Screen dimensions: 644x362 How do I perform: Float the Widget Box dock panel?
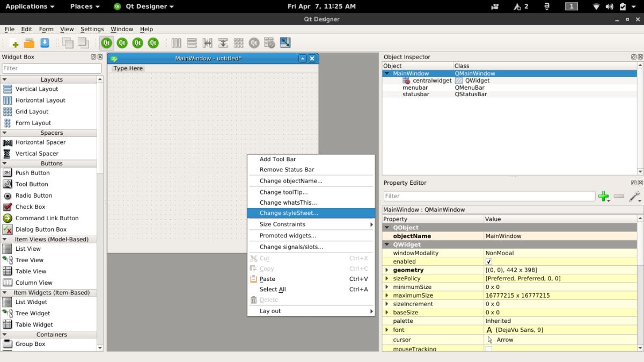click(93, 57)
